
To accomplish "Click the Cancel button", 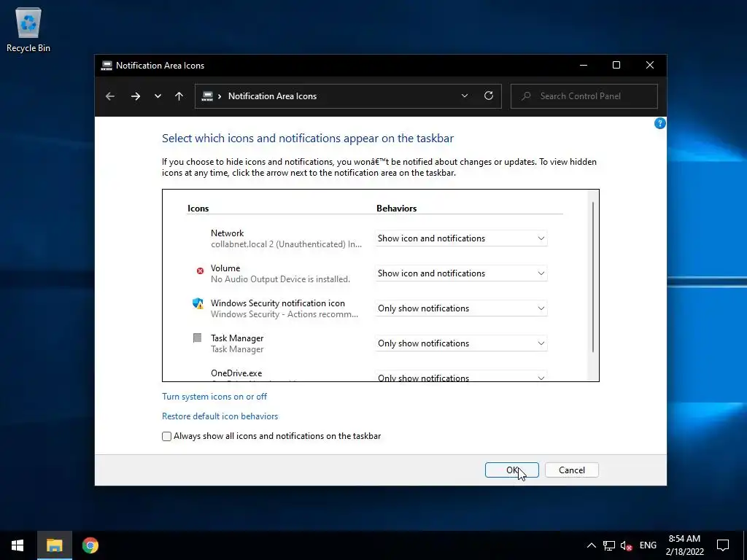I will 572,470.
